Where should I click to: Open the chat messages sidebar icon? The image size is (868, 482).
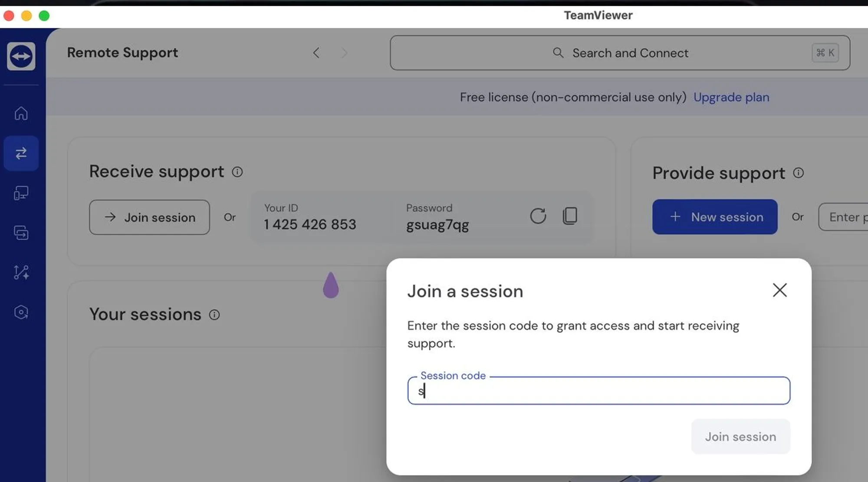[x=21, y=233]
